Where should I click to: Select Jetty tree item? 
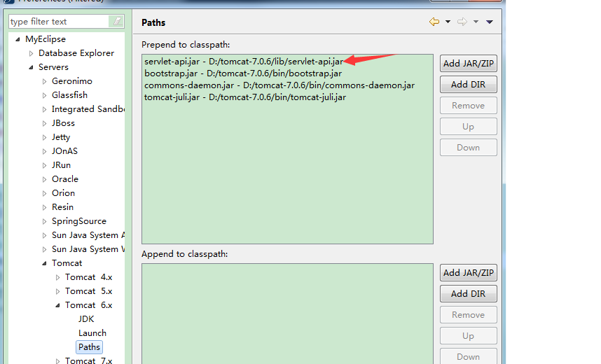pyautogui.click(x=61, y=137)
